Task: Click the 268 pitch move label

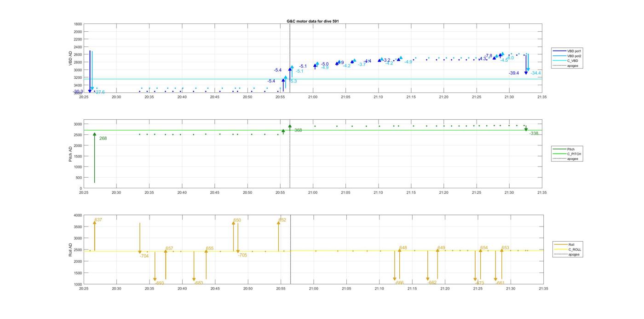Action: (103, 139)
